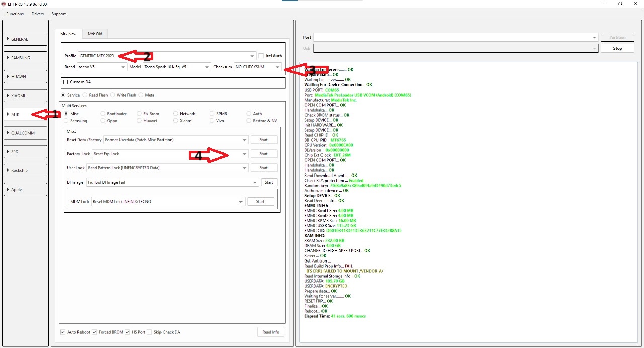Open the Reset Data/Factory format dropdown
Viewport: 644px width, 348px height.
pos(176,140)
